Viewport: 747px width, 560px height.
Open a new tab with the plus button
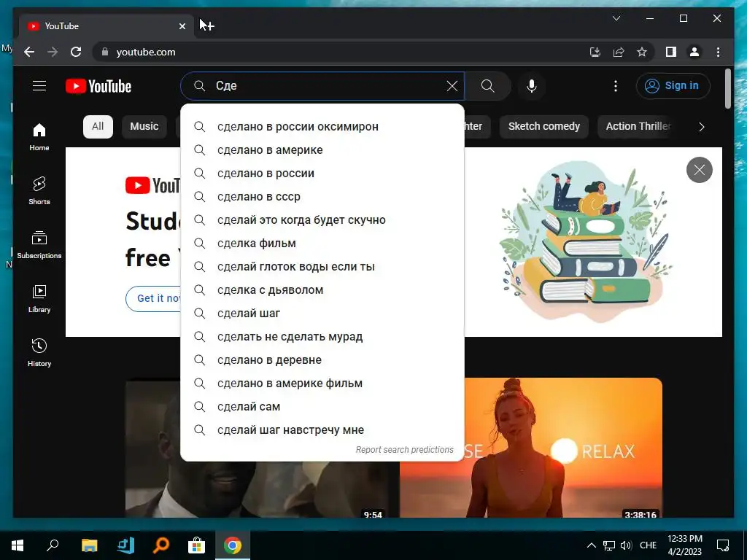tap(209, 26)
